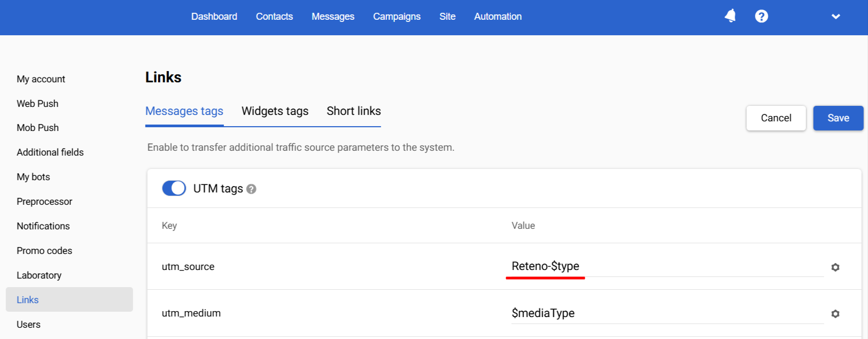
Task: Edit the utm_medium value field
Action: [x=663, y=313]
